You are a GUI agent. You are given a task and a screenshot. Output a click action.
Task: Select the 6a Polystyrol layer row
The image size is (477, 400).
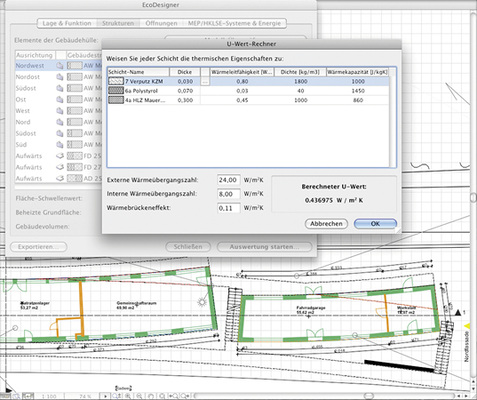click(x=248, y=91)
